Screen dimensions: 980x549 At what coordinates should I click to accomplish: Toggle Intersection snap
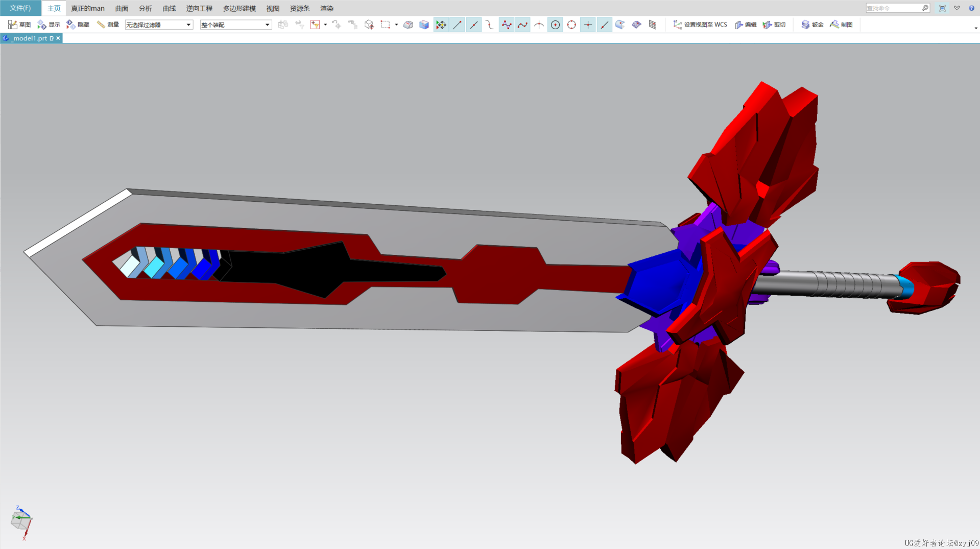pyautogui.click(x=539, y=25)
